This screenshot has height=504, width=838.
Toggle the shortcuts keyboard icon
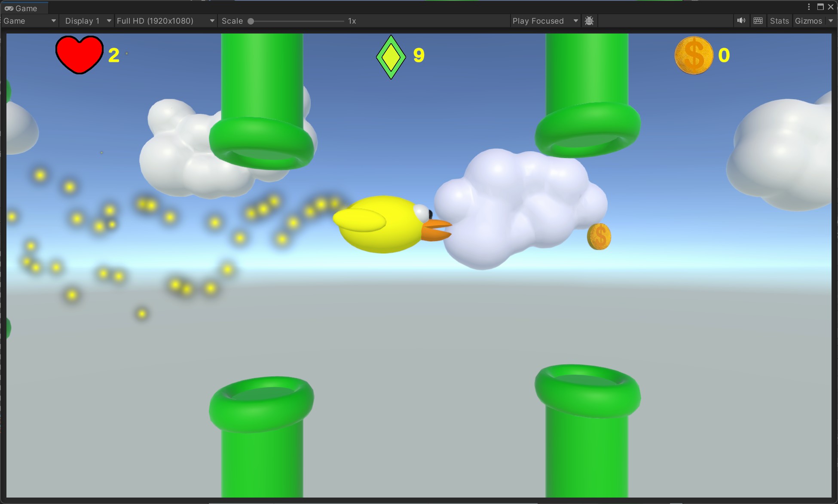tap(758, 21)
